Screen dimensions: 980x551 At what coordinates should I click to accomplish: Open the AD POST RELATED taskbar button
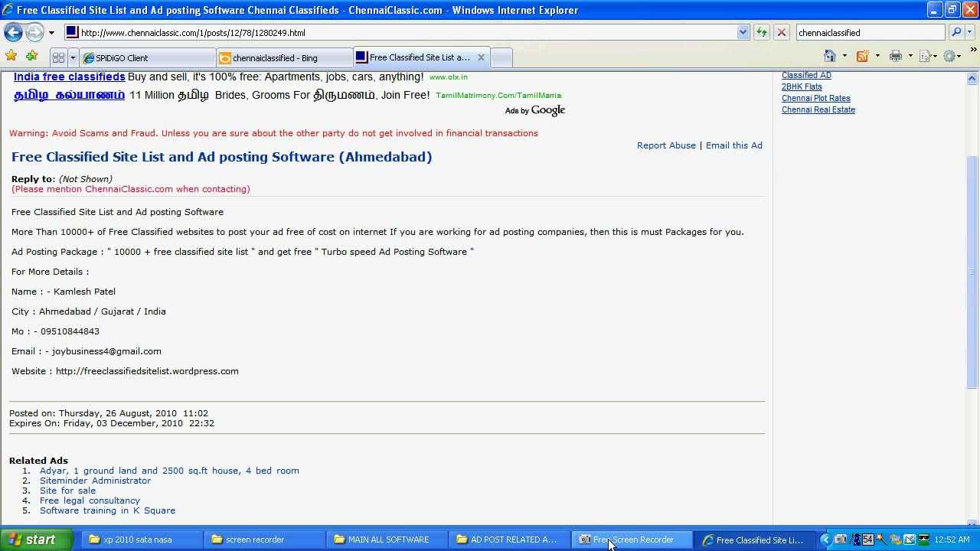tap(509, 540)
